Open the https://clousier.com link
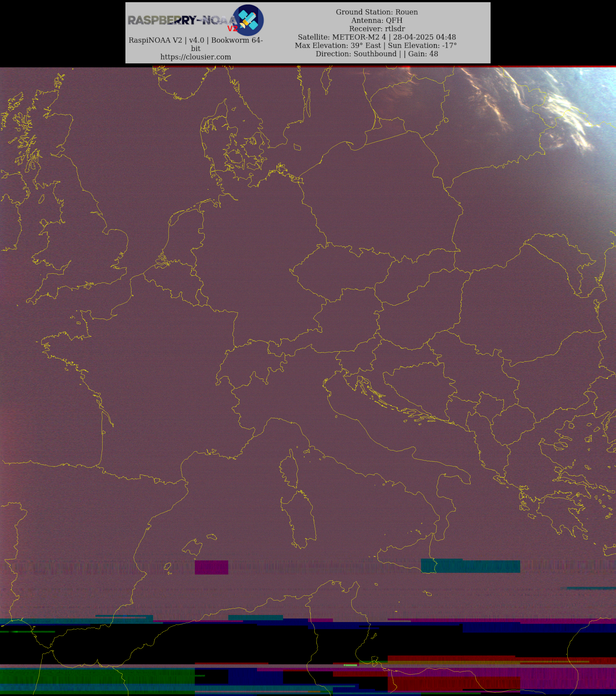 pos(196,57)
